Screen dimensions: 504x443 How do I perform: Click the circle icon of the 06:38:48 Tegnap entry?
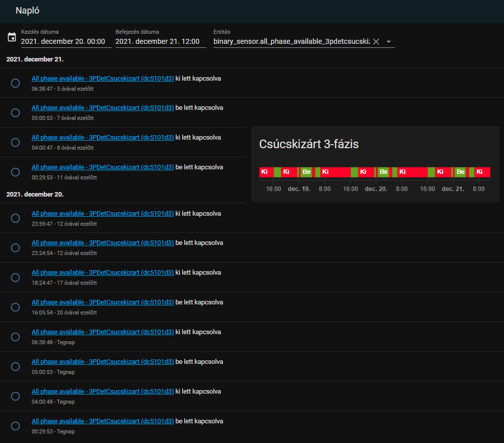tap(16, 337)
